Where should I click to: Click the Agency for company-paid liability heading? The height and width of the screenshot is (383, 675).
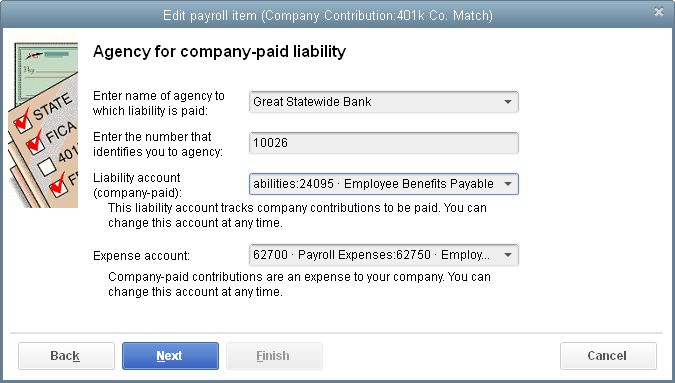220,52
